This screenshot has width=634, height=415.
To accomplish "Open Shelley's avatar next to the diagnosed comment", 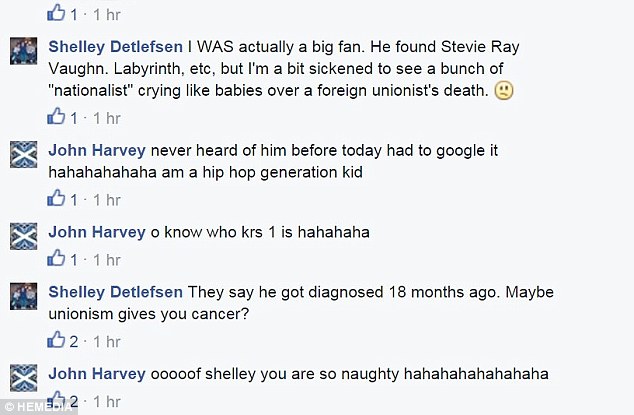I will 23,296.
